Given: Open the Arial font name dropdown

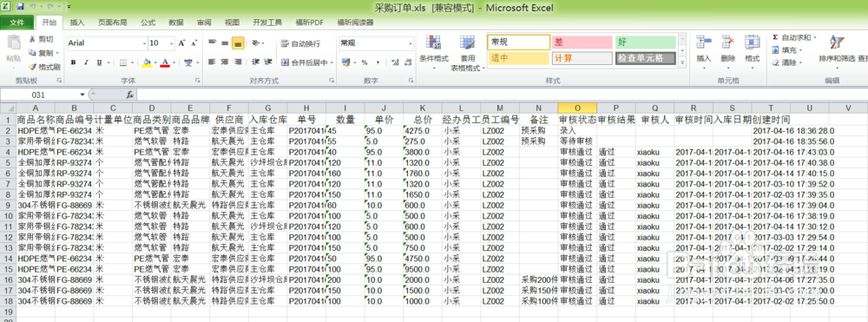Looking at the screenshot, I should click(144, 43).
